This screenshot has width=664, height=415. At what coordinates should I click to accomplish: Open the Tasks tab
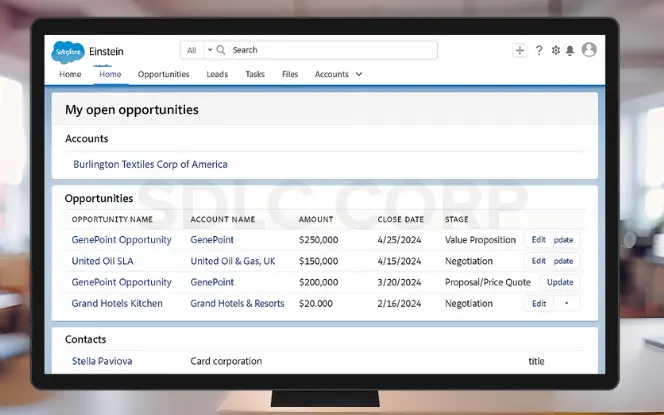click(255, 74)
